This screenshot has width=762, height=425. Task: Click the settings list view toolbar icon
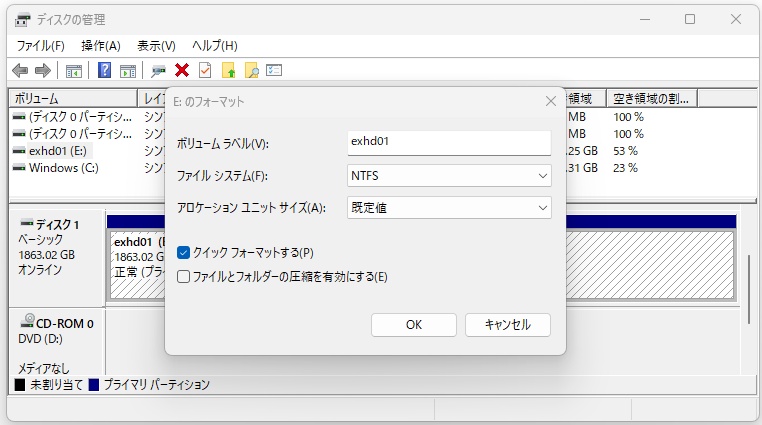(274, 70)
